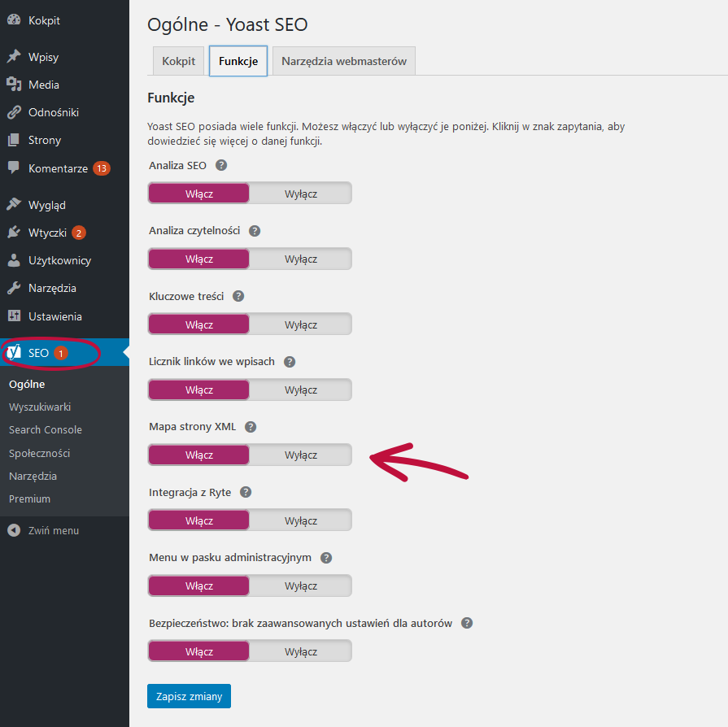Open Narzędzia in SEO submenu

[33, 476]
